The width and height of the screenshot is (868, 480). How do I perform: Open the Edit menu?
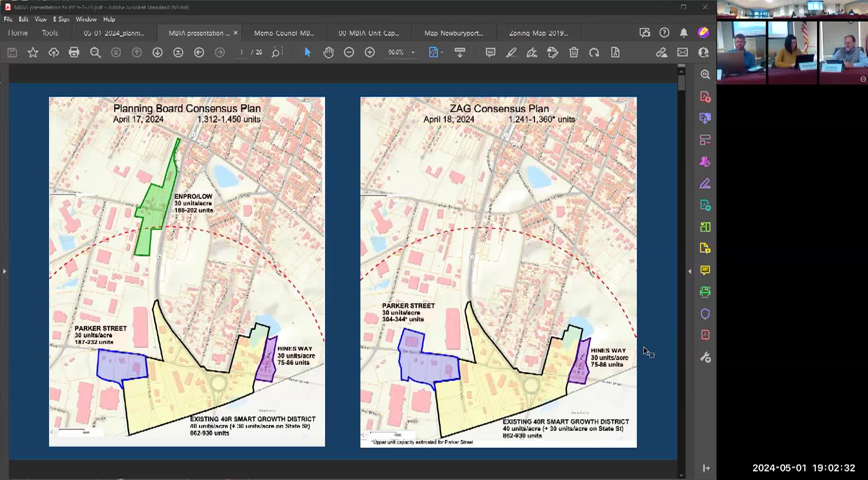24,19
